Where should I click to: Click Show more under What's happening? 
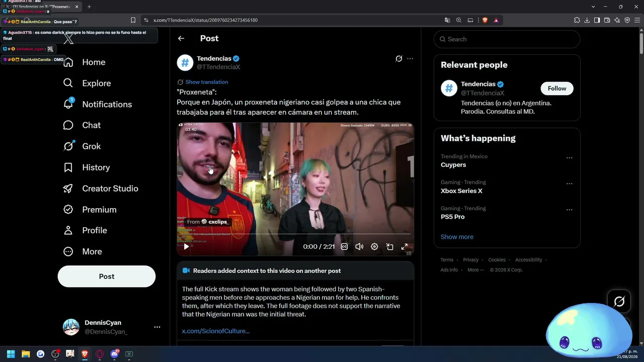pyautogui.click(x=457, y=237)
